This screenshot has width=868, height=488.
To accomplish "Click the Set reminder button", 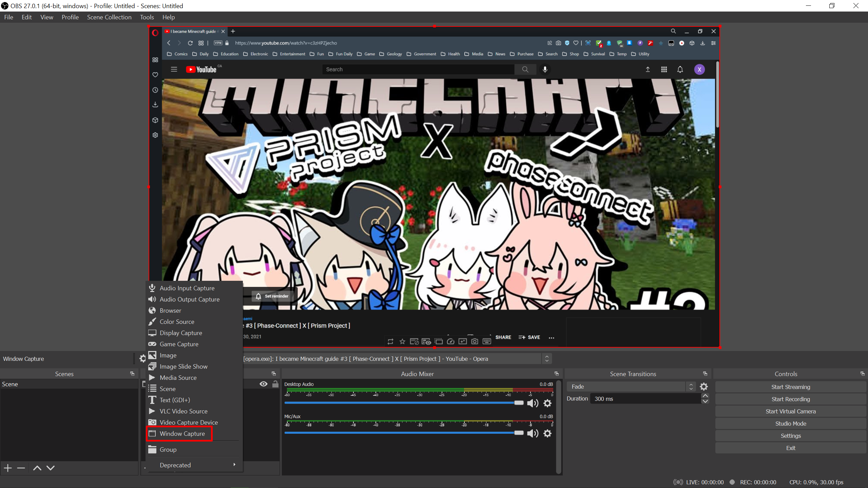I will (272, 296).
